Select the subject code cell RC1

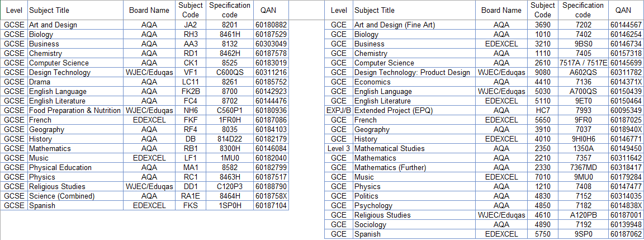191,177
